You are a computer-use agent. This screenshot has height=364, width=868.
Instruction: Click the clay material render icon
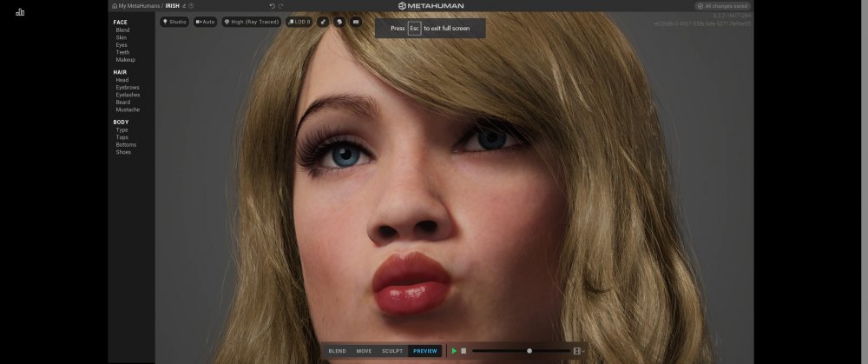point(339,22)
